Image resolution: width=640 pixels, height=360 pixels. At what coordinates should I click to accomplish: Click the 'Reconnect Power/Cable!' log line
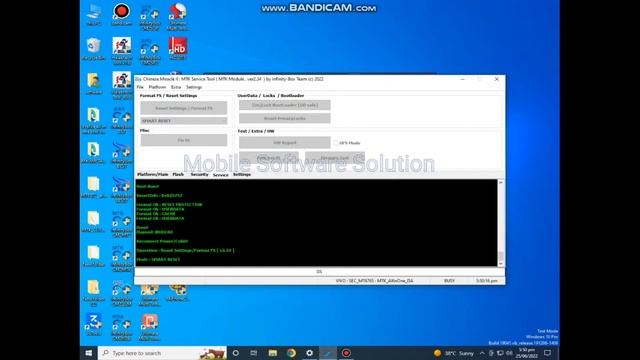(162, 241)
